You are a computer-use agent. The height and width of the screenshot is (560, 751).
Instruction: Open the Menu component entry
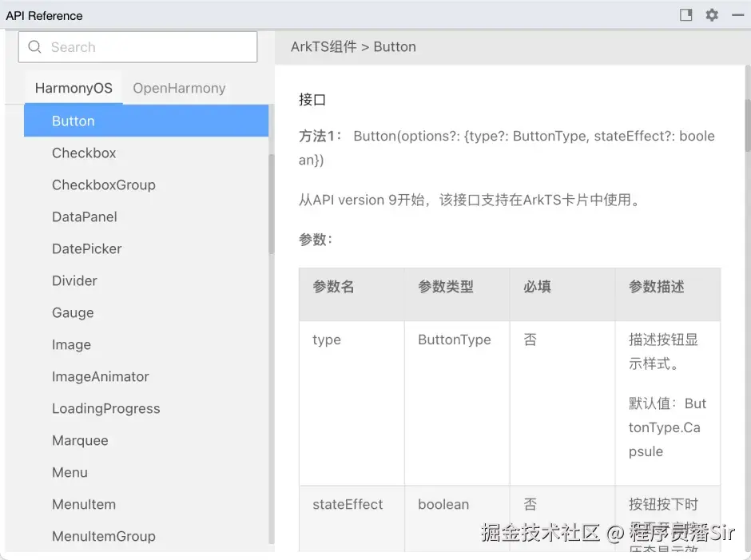pyautogui.click(x=146, y=472)
